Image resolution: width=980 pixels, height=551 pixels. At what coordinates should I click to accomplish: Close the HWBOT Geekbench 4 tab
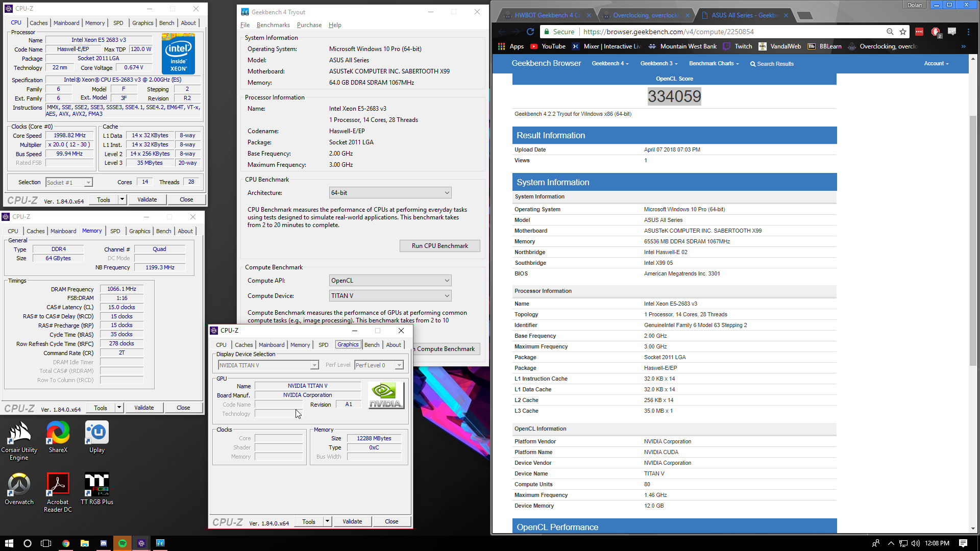590,15
